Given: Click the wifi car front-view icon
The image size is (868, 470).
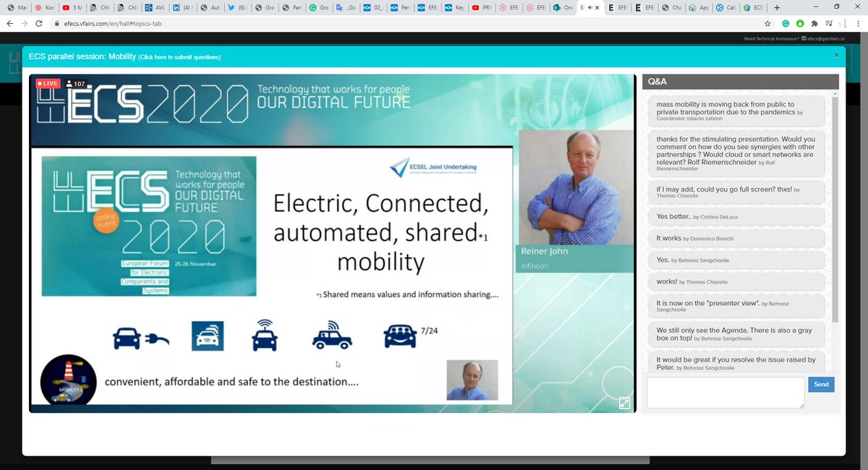Looking at the screenshot, I should [265, 336].
